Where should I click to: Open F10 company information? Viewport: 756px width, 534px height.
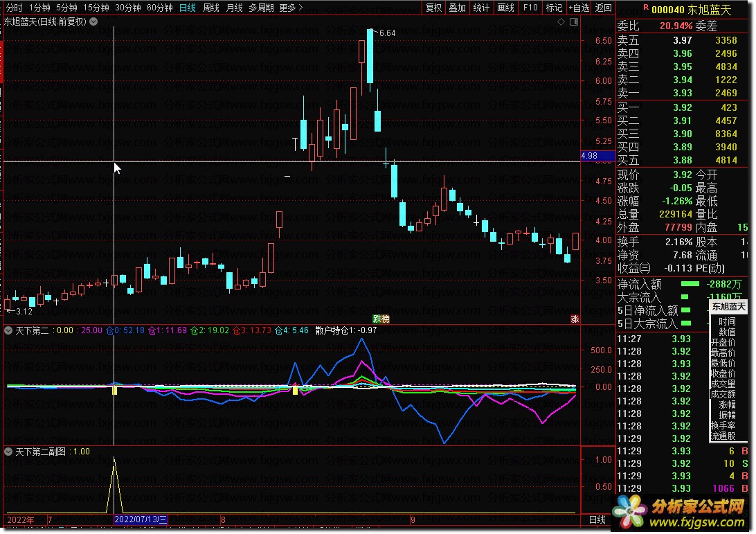click(x=530, y=8)
